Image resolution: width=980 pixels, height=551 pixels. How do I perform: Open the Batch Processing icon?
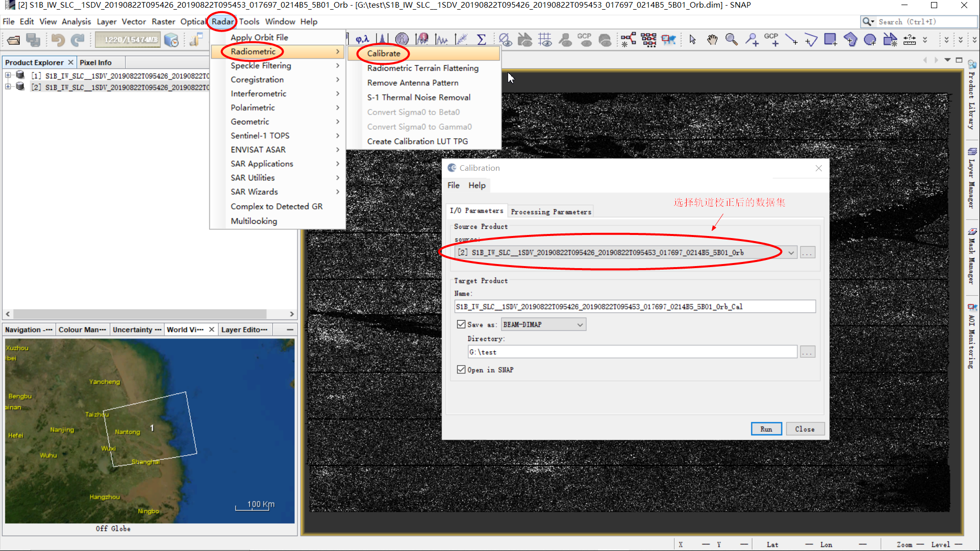click(648, 39)
